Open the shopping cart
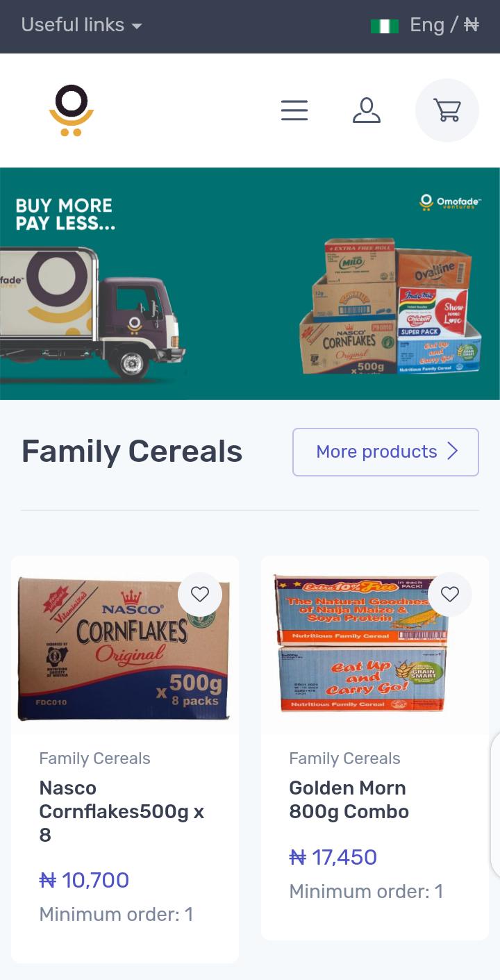The image size is (500, 980). (x=447, y=110)
